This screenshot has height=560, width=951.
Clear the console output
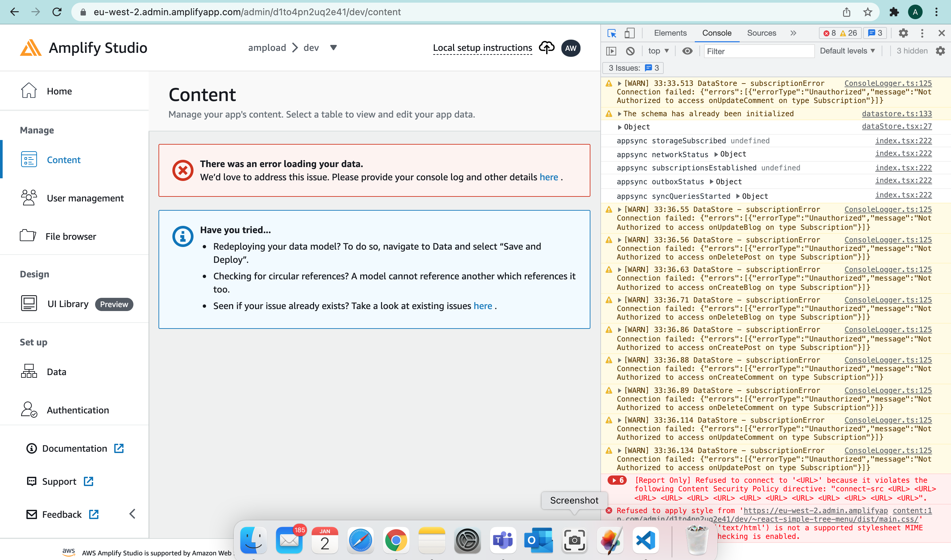(630, 51)
